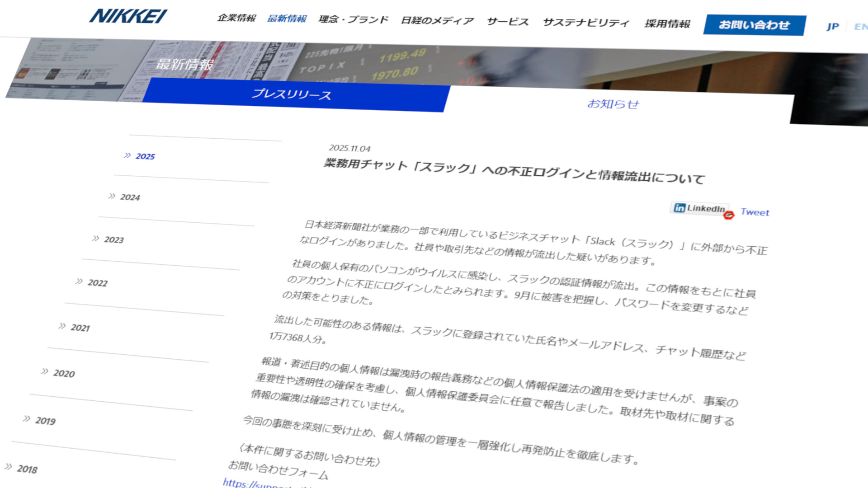Screen dimensions: 868x488
Task: Expand the 2019 archive entry
Action: point(45,420)
